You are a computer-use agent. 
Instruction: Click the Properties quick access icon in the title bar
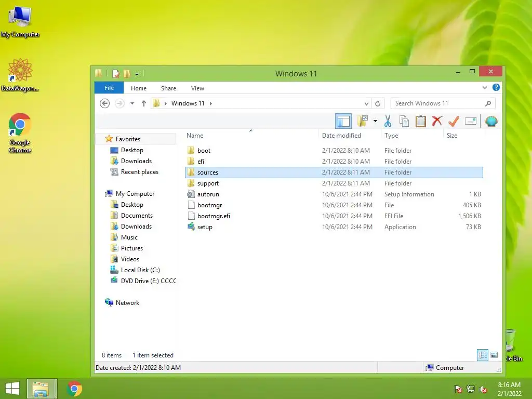116,73
